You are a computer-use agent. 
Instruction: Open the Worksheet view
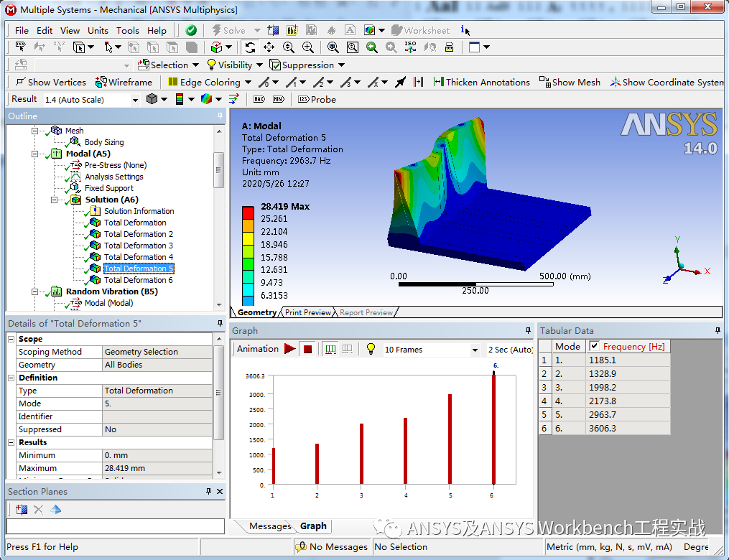pyautogui.click(x=421, y=31)
